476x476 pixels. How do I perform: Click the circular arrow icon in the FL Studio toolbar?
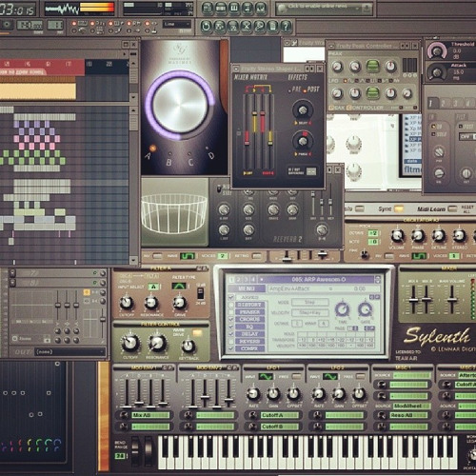[207, 27]
